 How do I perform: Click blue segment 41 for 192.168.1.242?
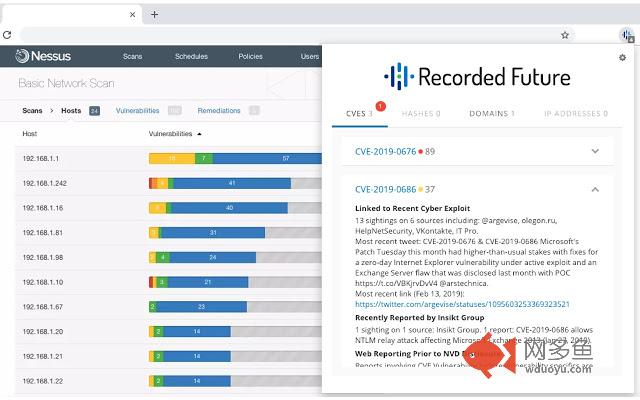232,183
